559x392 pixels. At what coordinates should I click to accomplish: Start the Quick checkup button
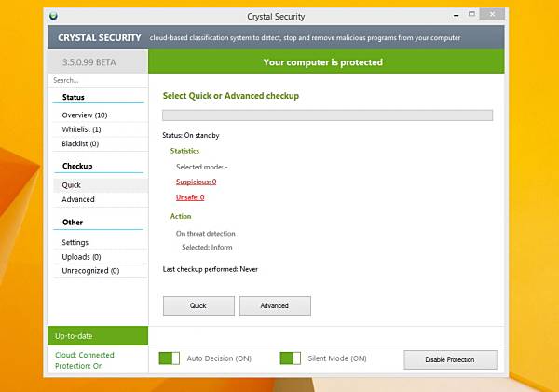coord(198,305)
